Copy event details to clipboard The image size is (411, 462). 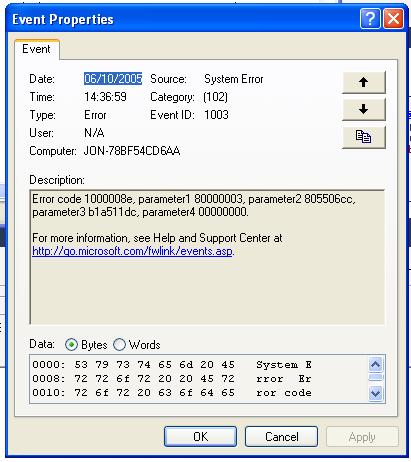(x=364, y=137)
